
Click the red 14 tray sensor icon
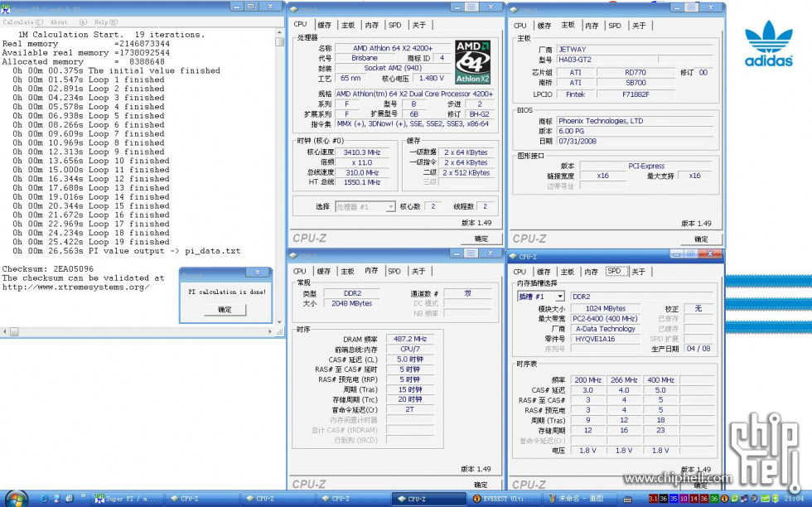pyautogui.click(x=694, y=499)
